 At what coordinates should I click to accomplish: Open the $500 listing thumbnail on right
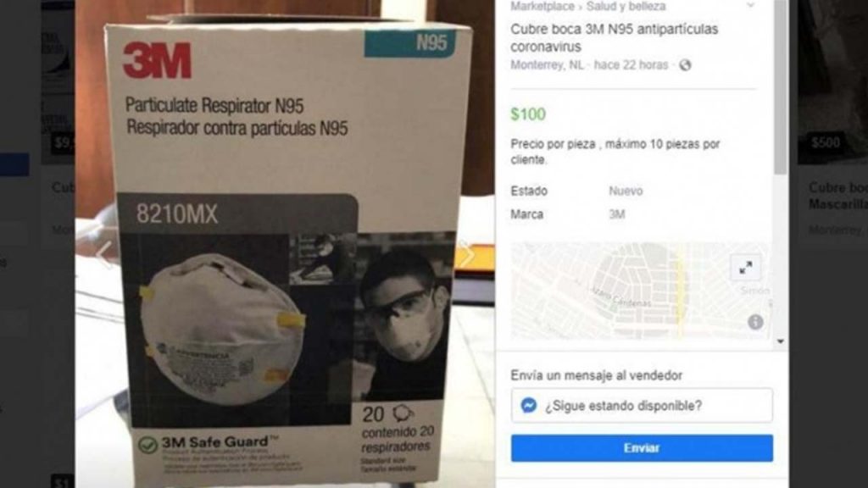click(x=832, y=82)
